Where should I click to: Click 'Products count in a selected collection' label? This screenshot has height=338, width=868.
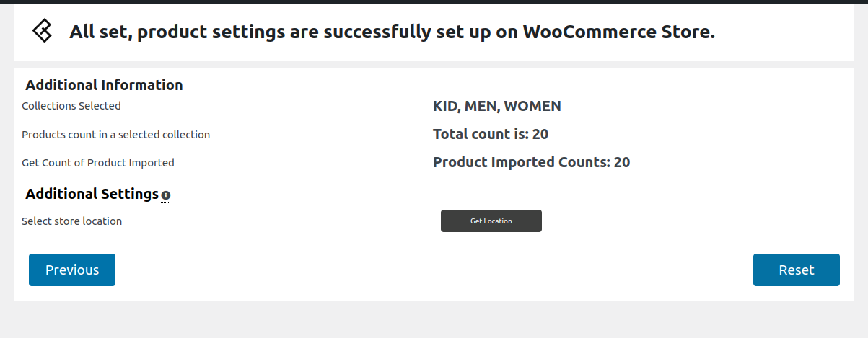(115, 135)
